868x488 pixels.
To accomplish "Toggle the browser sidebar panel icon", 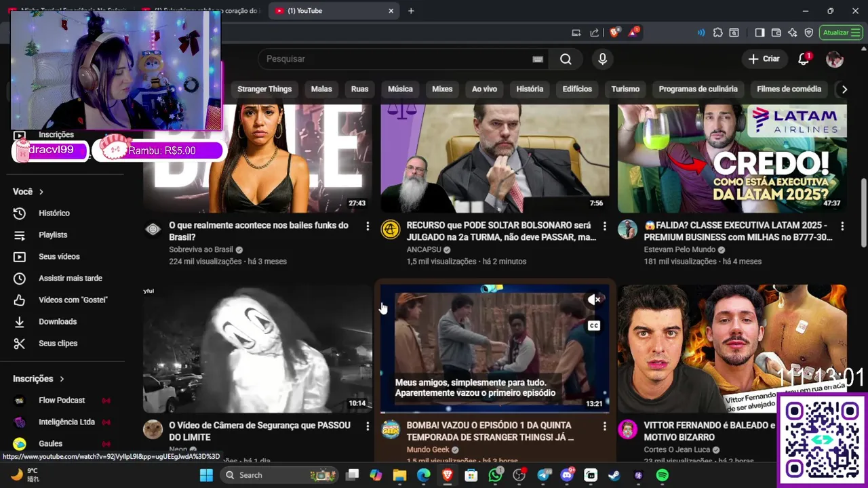I will coord(759,33).
